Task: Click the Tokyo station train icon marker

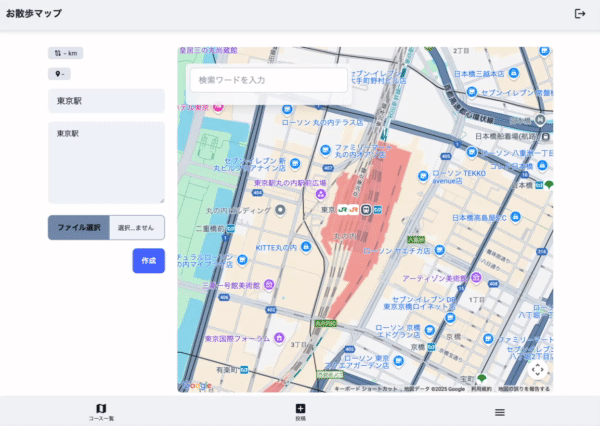Action: coord(366,210)
